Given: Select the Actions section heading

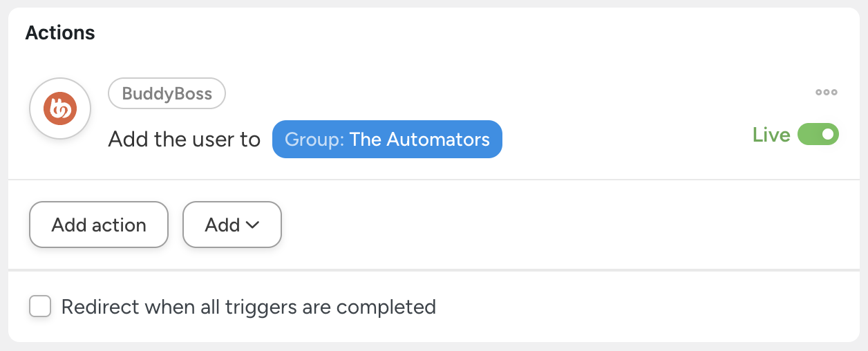Looking at the screenshot, I should coord(60,32).
